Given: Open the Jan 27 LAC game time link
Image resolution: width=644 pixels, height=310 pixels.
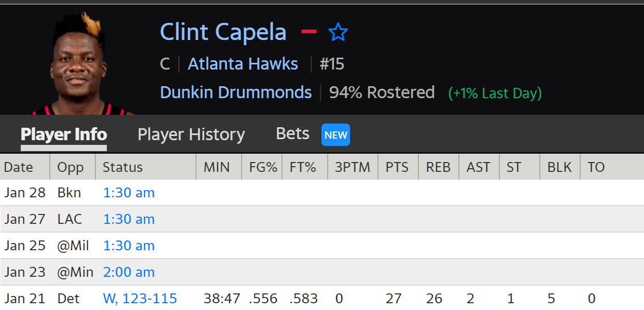Looking at the screenshot, I should [x=129, y=220].
